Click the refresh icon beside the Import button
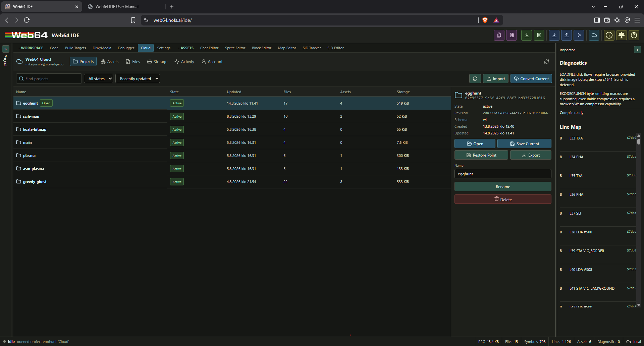 click(475, 78)
